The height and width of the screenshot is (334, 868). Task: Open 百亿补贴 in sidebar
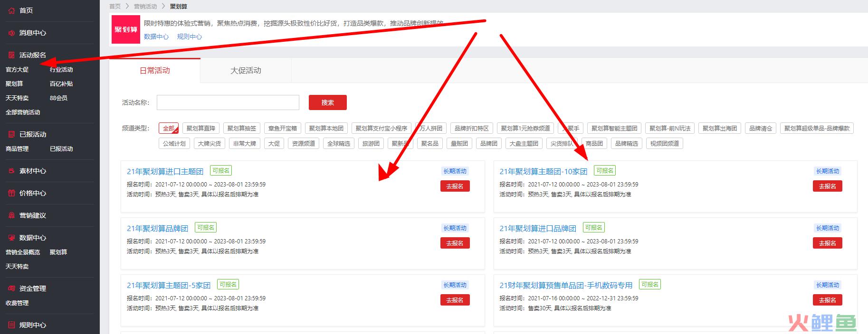click(x=61, y=84)
